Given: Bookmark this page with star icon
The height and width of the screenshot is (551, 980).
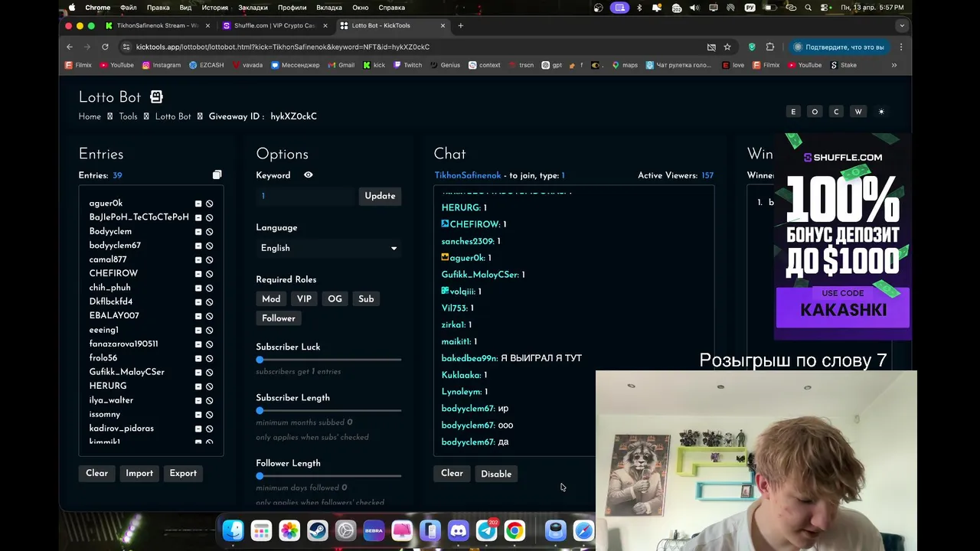Looking at the screenshot, I should tap(727, 47).
